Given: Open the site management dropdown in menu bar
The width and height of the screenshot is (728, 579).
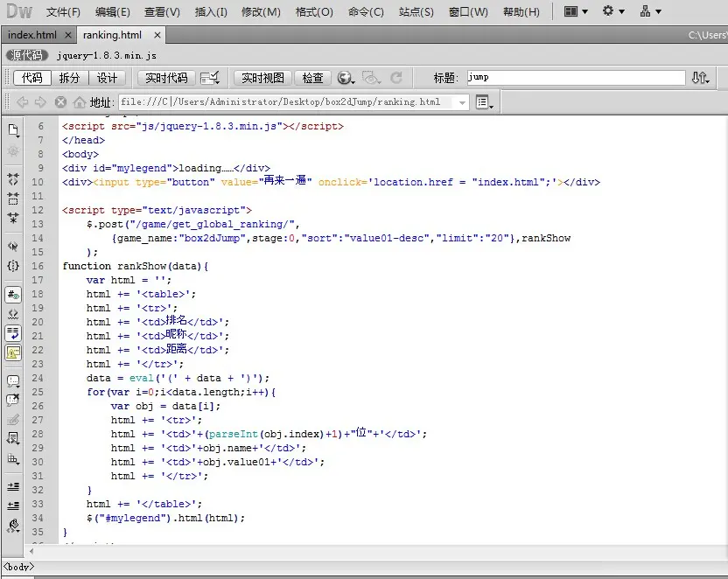Looking at the screenshot, I should pos(650,11).
